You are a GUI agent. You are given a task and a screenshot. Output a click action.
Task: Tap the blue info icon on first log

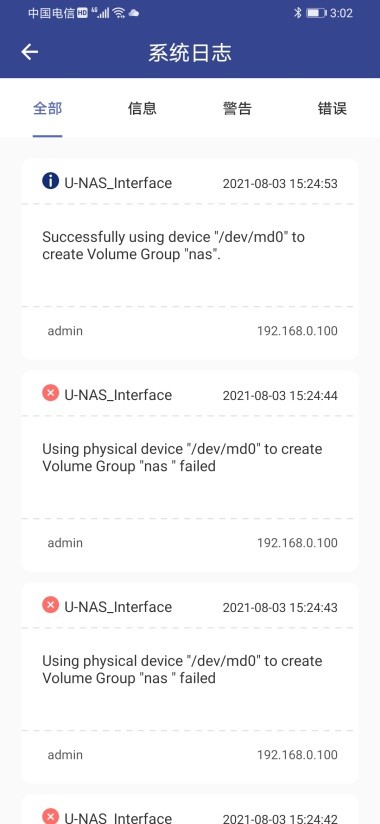[x=50, y=181]
